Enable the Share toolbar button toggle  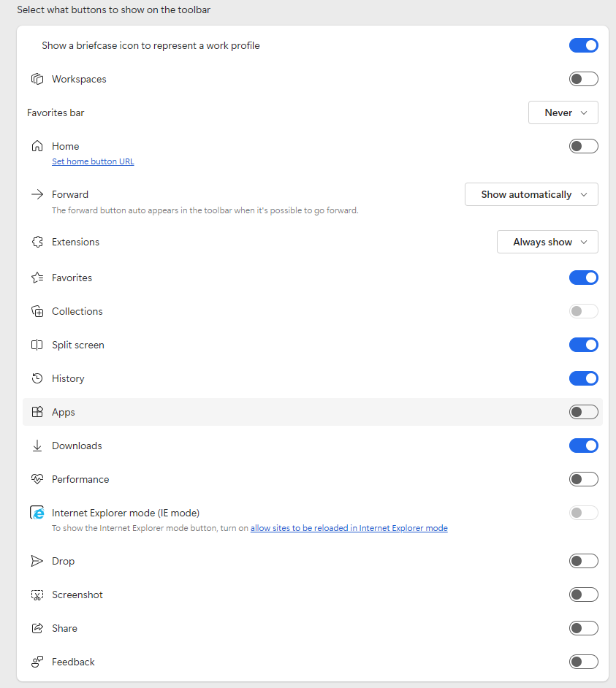click(x=584, y=628)
